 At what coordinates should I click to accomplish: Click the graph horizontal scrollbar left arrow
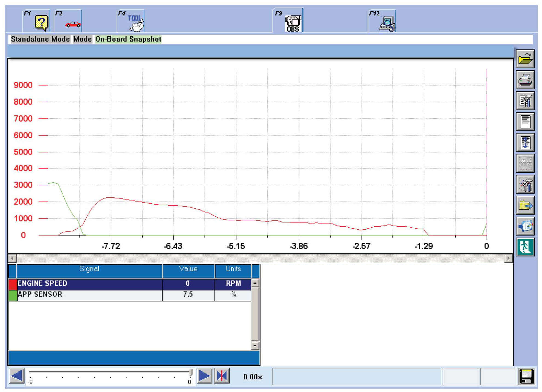(x=12, y=258)
